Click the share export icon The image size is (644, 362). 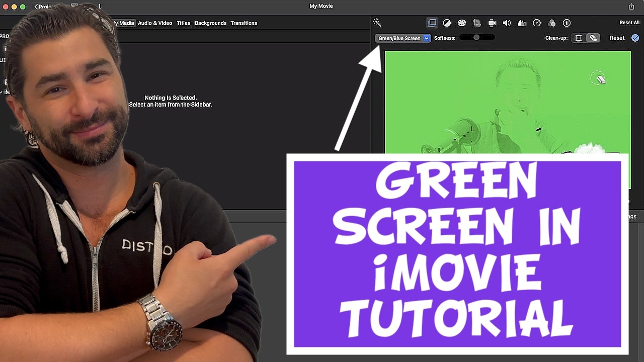(x=631, y=7)
